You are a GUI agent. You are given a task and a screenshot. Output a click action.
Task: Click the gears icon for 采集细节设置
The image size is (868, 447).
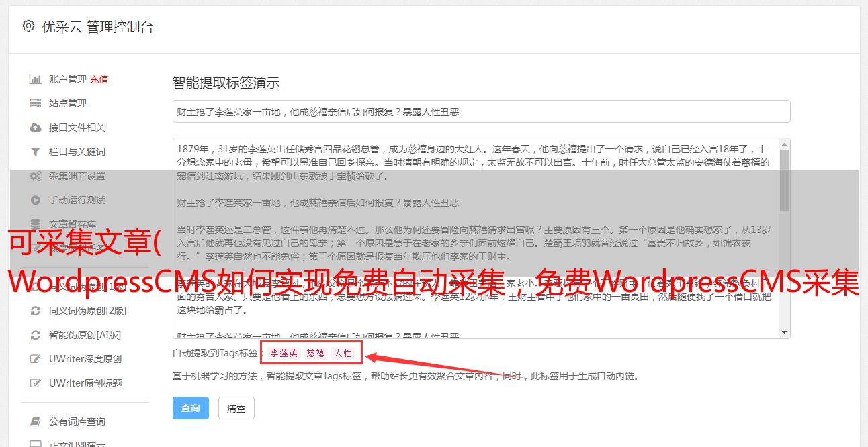tap(36, 176)
